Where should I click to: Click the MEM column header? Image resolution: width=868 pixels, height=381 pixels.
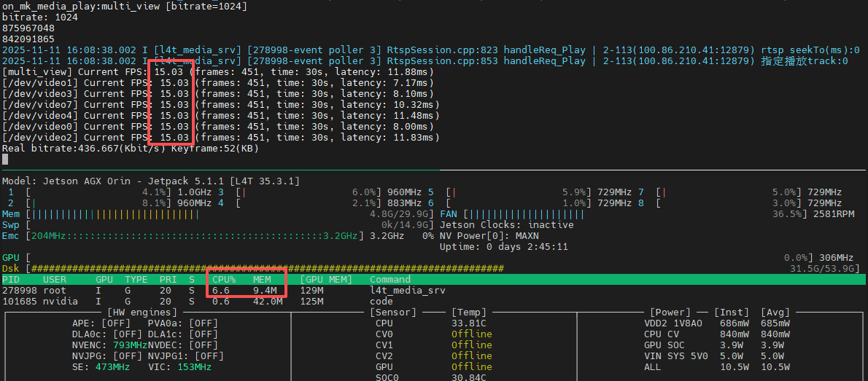[262, 279]
